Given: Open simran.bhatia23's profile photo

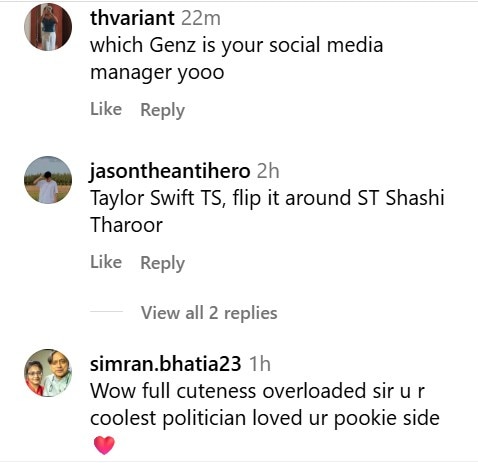Looking at the screenshot, I should 48,373.
